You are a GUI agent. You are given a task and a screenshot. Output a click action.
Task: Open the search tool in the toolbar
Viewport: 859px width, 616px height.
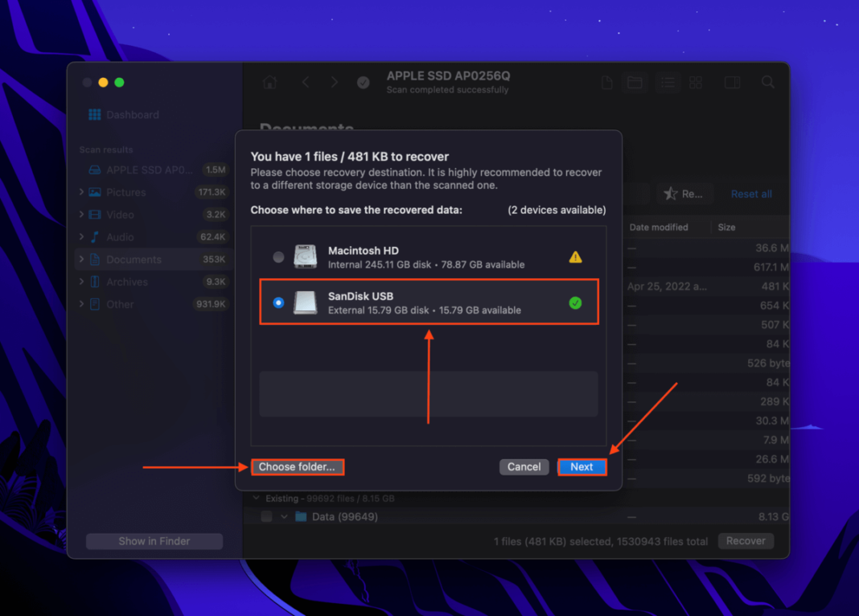coord(768,82)
